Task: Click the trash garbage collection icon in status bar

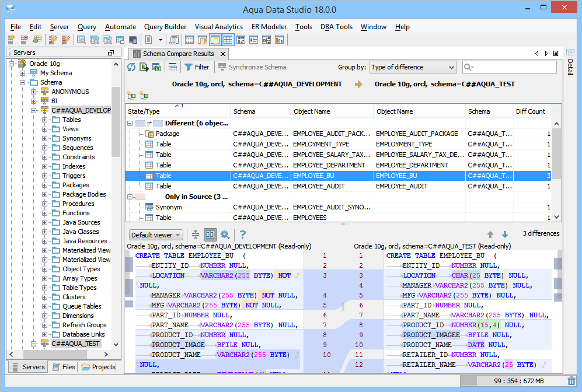Action: coord(571,381)
